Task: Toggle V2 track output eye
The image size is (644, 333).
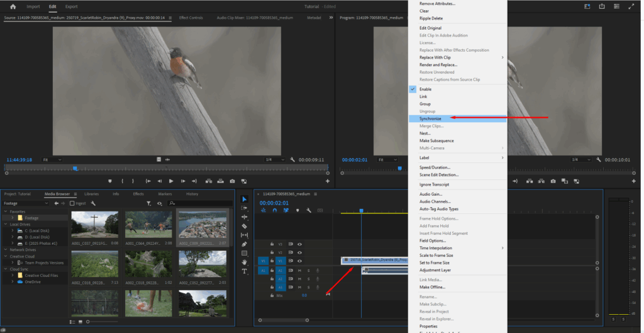Action: pos(299,252)
